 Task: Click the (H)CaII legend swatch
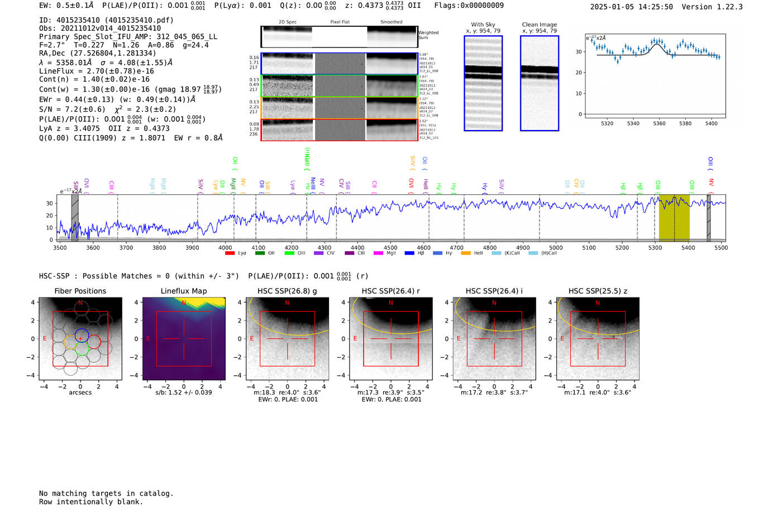point(533,253)
